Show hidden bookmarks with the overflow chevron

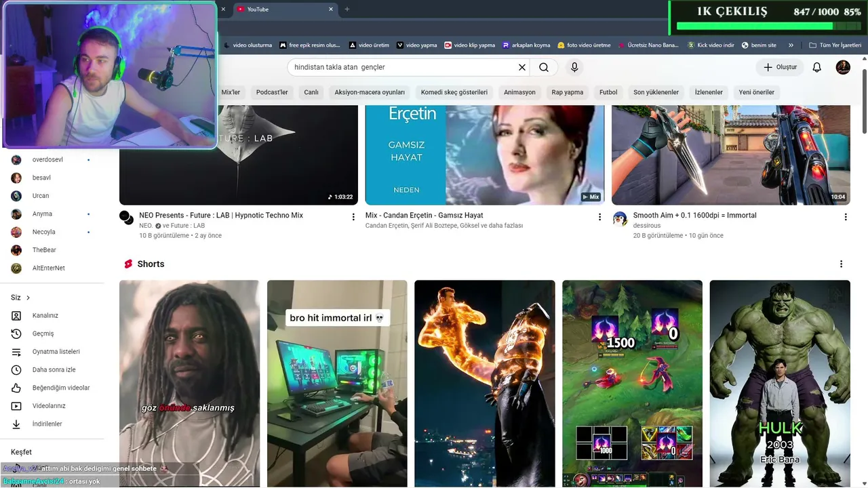point(791,45)
